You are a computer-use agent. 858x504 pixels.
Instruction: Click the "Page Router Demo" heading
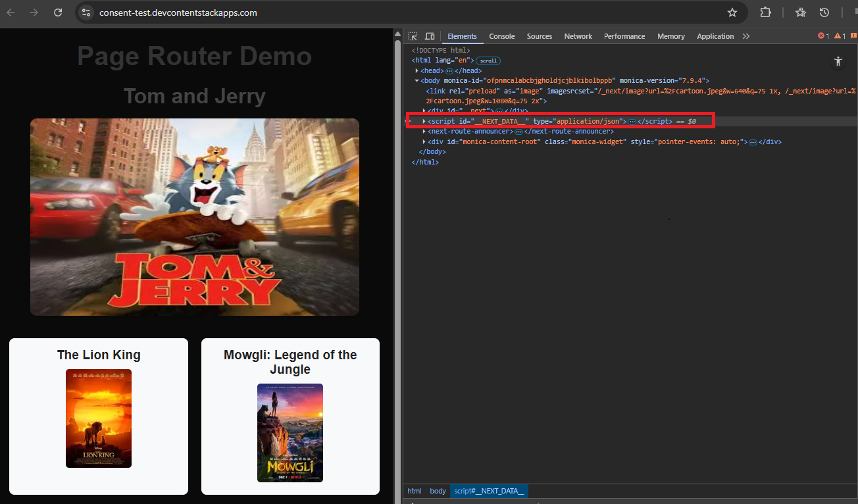pyautogui.click(x=194, y=56)
